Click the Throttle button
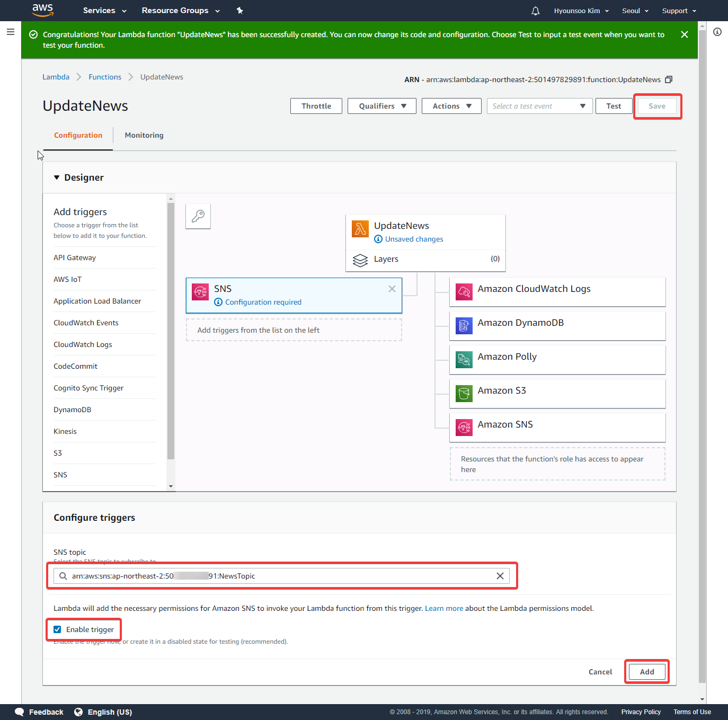 pos(316,106)
